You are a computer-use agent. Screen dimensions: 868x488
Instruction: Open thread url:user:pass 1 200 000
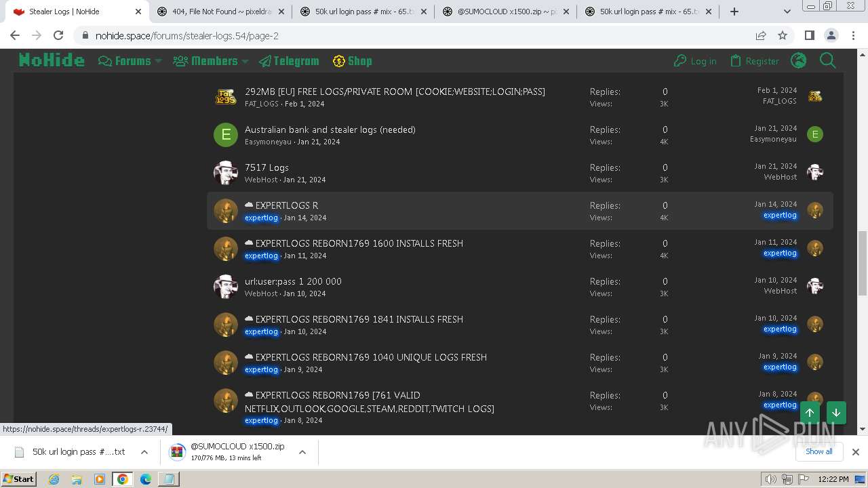click(x=293, y=281)
